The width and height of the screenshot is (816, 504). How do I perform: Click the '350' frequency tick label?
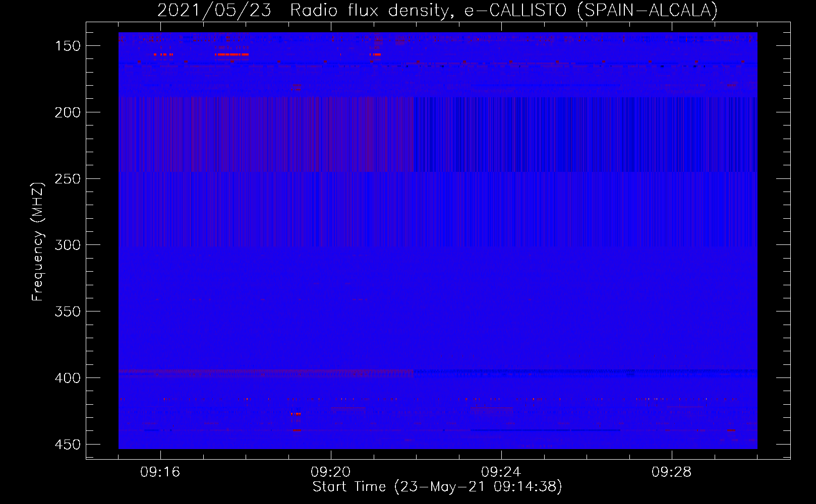click(x=68, y=311)
